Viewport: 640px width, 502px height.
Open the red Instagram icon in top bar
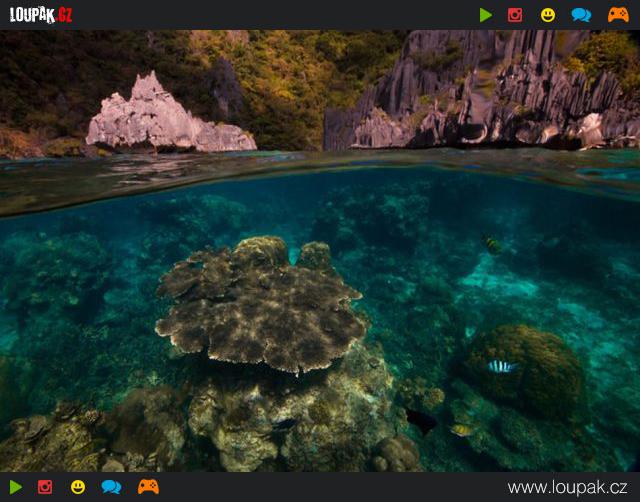pos(515,15)
